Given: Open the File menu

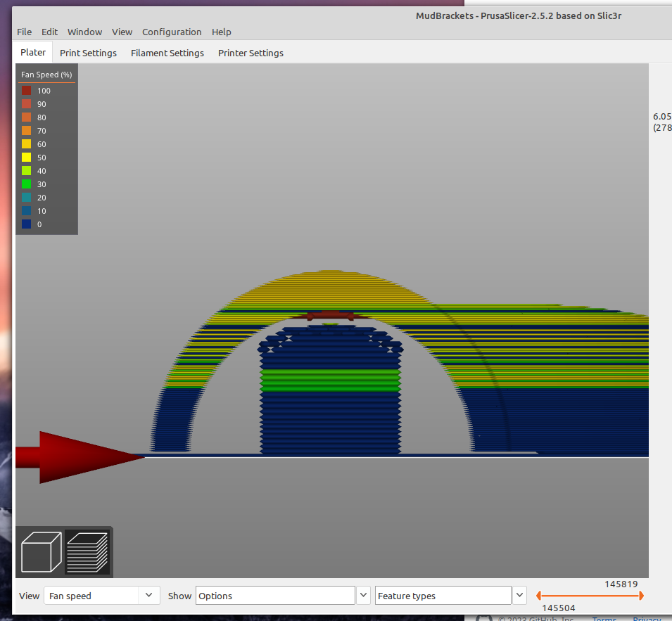Looking at the screenshot, I should coord(24,32).
